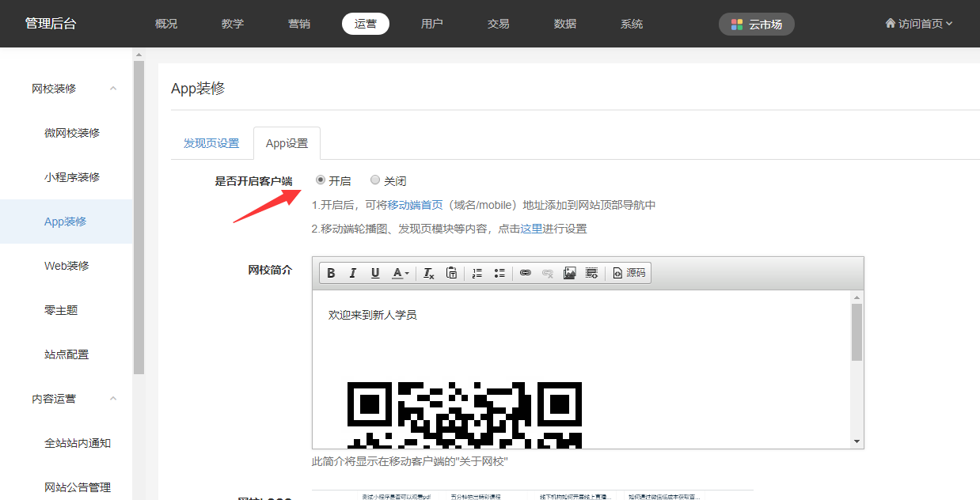Select the 关闭 radio button
This screenshot has width=980, height=500.
point(375,180)
